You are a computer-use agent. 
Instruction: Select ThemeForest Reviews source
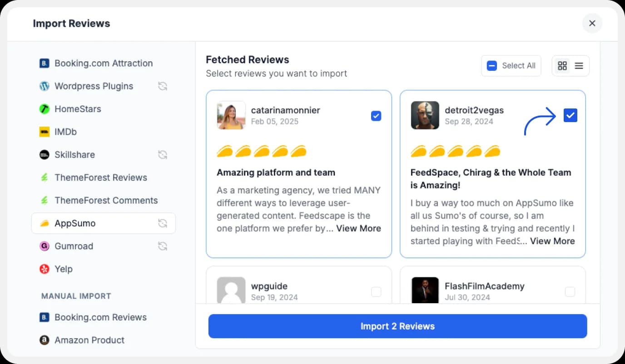[x=100, y=177]
